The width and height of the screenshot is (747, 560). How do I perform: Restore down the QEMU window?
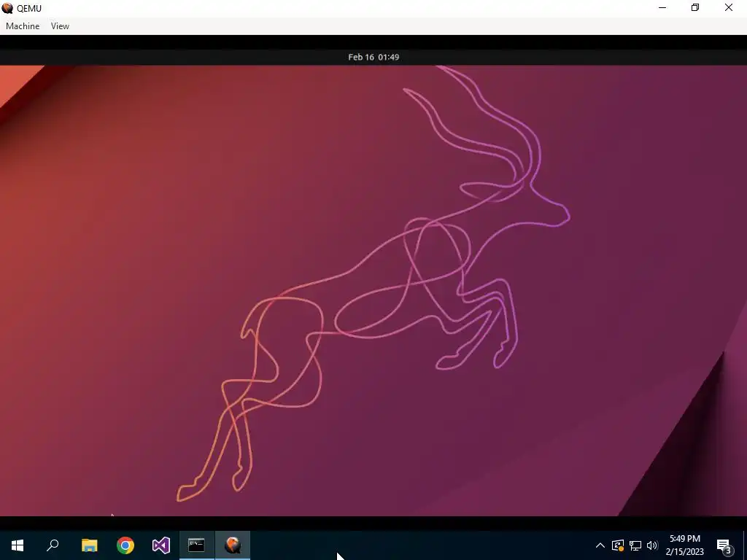695,7
